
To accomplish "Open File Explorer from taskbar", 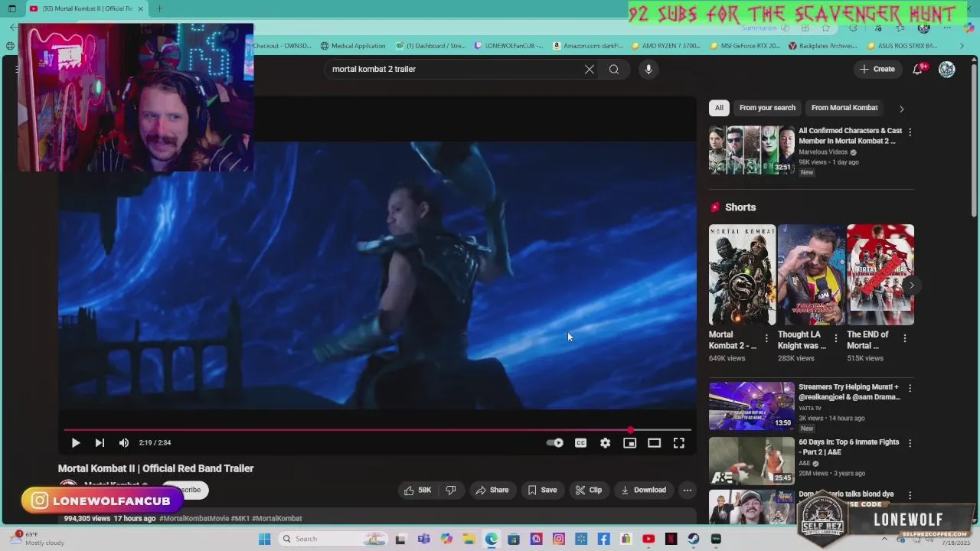I will pos(469,539).
